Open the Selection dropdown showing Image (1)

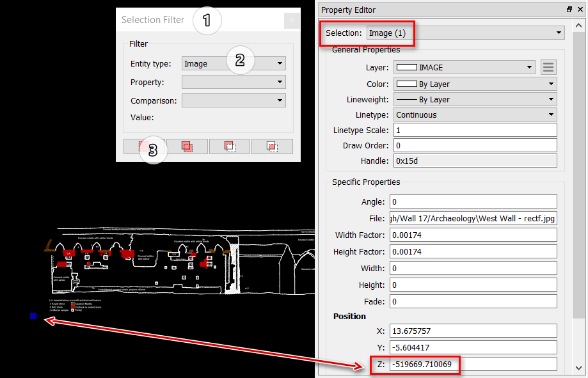tap(466, 33)
